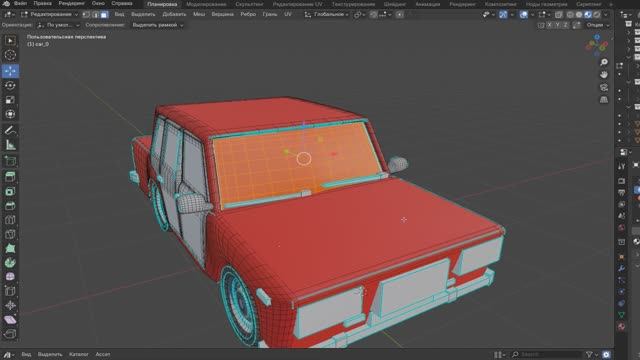Select the Shrink/Fatten tool

10,305
